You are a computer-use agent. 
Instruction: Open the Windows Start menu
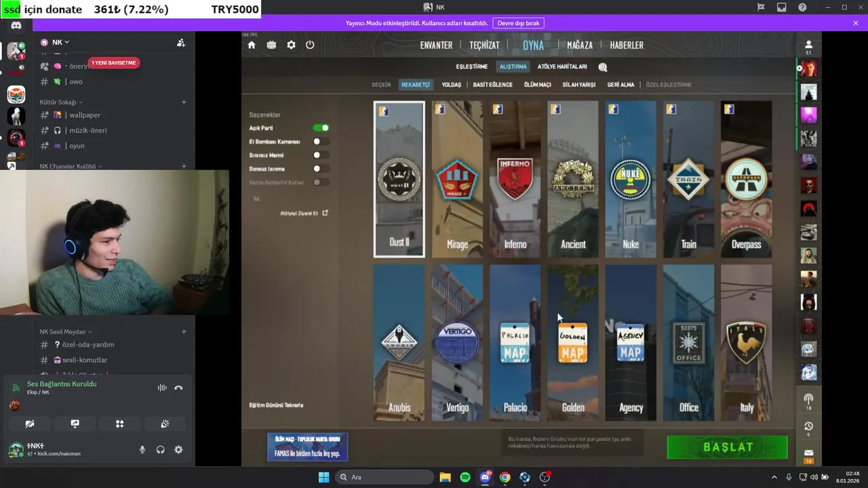pyautogui.click(x=323, y=477)
